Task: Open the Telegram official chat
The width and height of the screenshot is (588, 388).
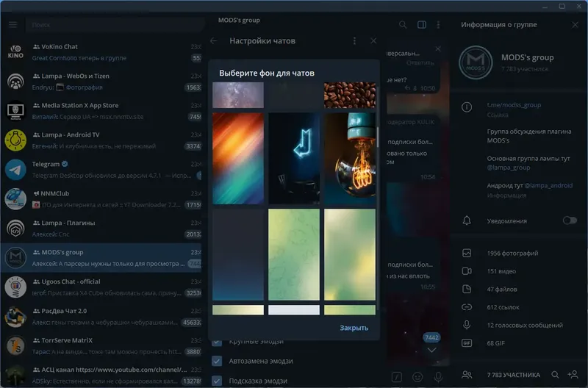Action: point(101,170)
